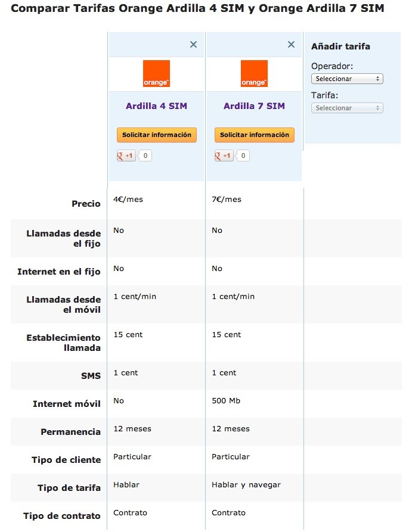The image size is (409, 532).
Task: Click the 4€/mes price cell
Action: click(128, 200)
